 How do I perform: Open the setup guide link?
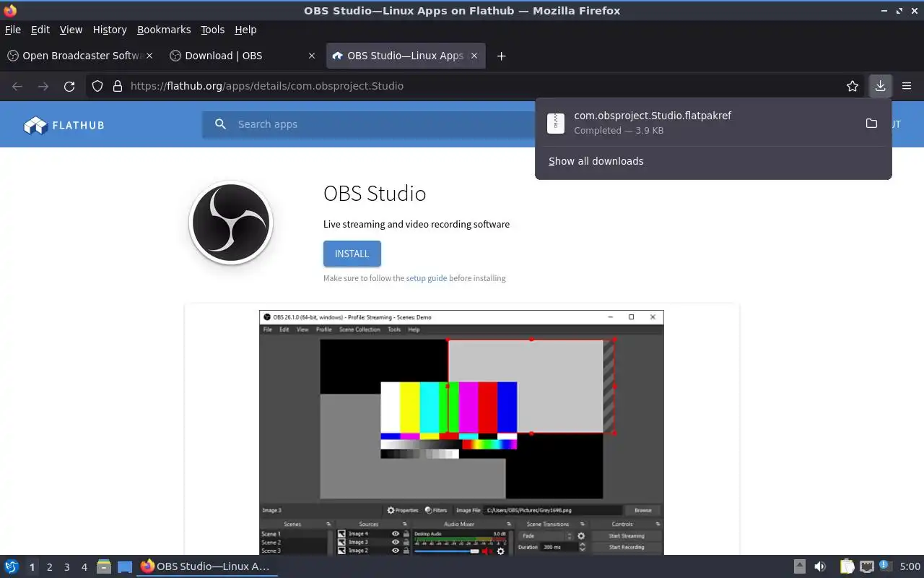point(426,278)
